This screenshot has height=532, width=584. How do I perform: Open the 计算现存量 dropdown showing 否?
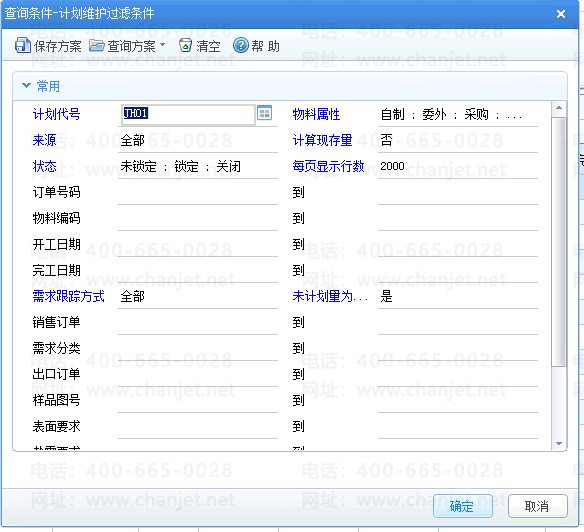(x=458, y=140)
